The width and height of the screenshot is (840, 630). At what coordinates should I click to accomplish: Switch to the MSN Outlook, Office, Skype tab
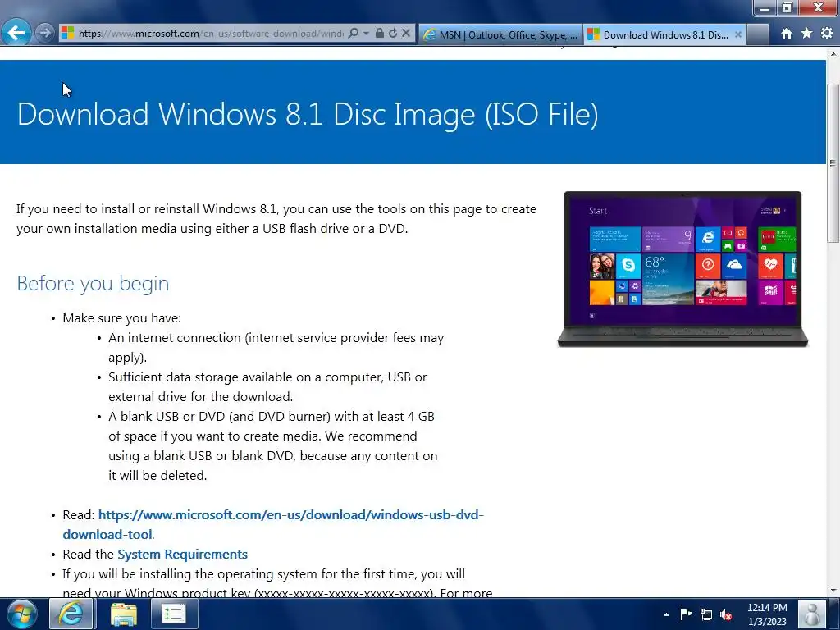[x=500, y=34]
